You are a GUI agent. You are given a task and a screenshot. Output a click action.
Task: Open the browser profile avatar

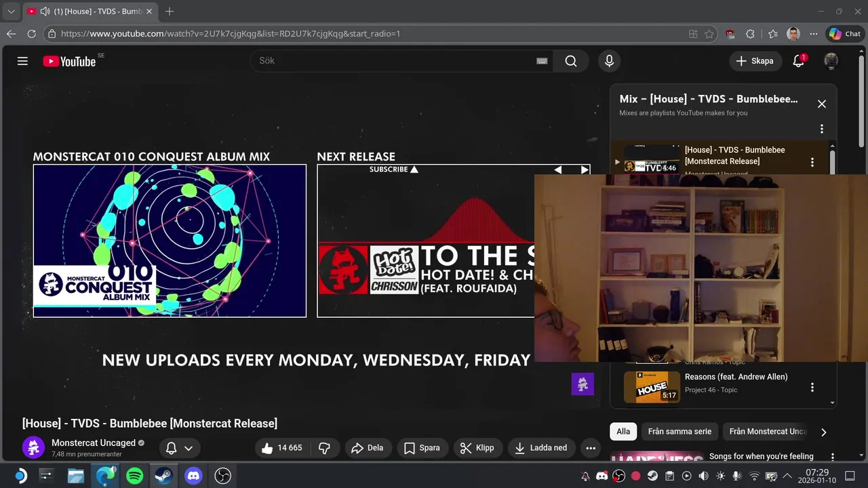793,34
